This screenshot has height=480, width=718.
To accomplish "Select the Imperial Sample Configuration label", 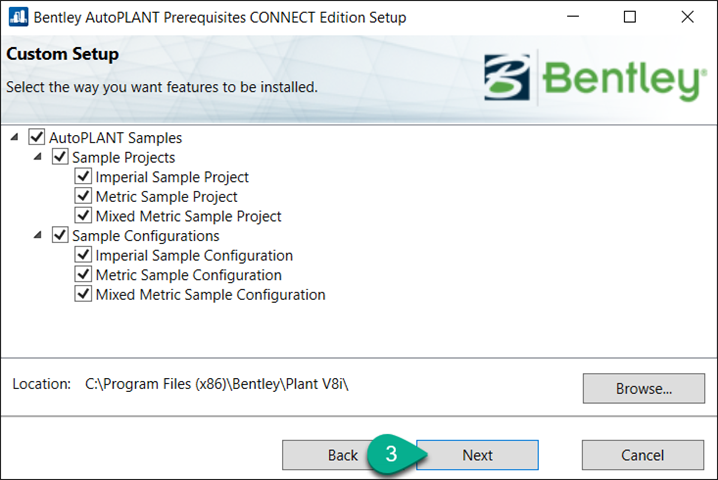I will (194, 256).
